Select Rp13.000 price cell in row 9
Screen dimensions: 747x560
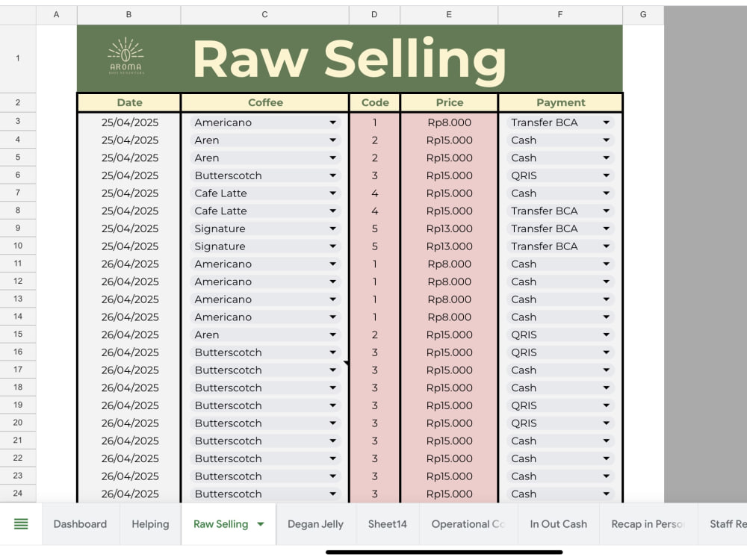pos(449,228)
